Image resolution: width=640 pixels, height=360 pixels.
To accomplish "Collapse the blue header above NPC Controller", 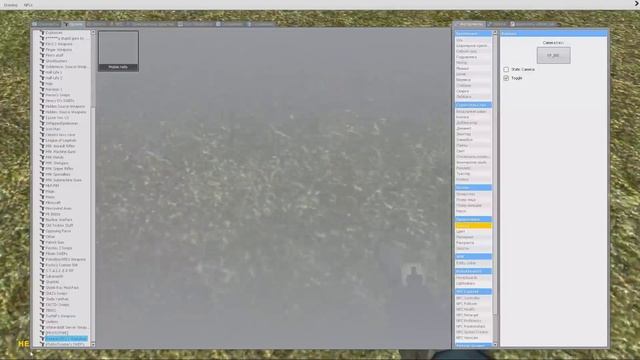I will (x=473, y=291).
